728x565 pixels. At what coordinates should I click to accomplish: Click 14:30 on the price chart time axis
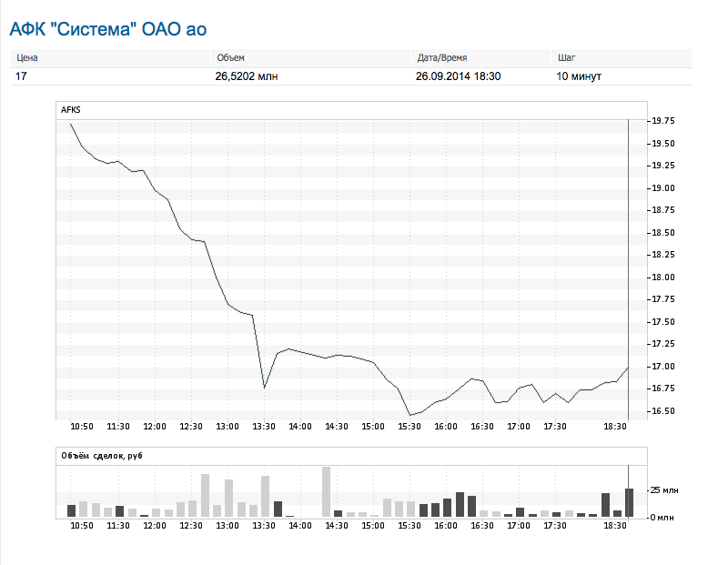click(337, 426)
